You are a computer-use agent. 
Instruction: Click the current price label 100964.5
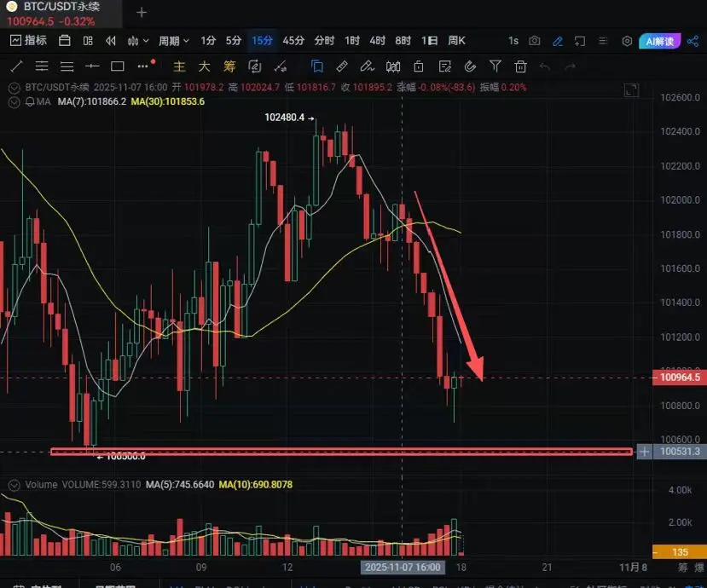[x=680, y=378]
